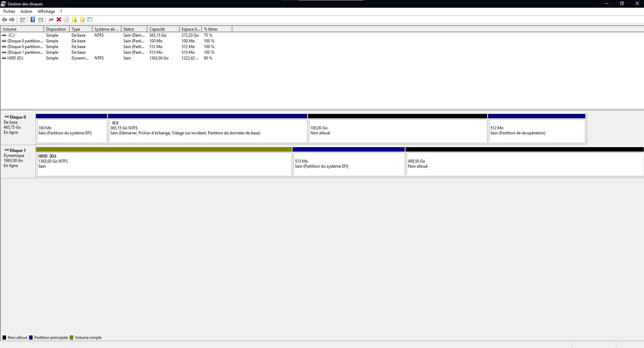Viewport: 644px width, 348px height.
Task: Select the 512 Mo recovery partition block
Action: (537, 128)
